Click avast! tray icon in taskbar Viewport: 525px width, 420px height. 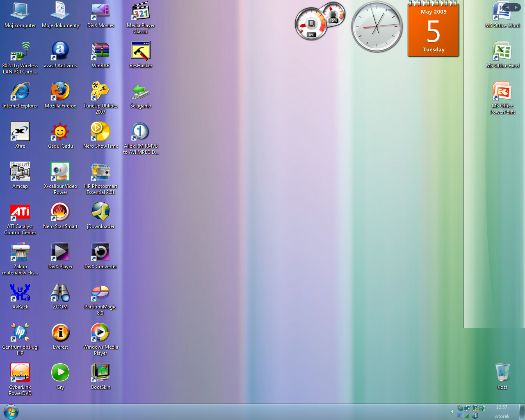click(475, 416)
